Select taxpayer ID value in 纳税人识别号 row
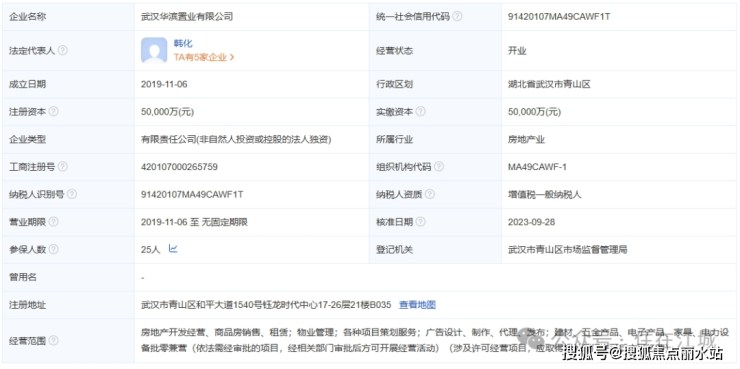Screen dimensions: 740x369 (x=192, y=194)
